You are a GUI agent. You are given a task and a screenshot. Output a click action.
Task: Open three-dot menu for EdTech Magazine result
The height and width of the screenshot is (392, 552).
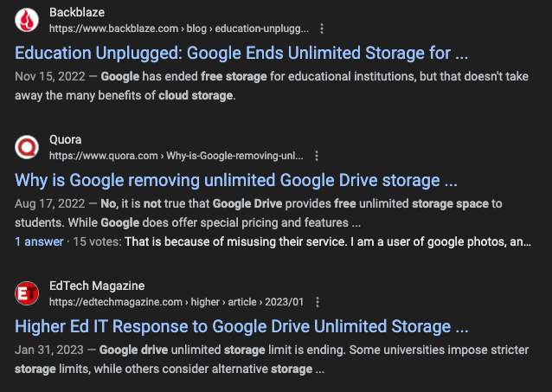point(318,302)
